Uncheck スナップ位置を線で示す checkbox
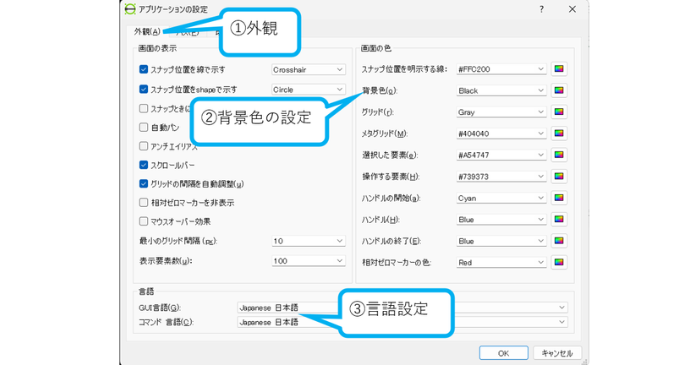 143,69
